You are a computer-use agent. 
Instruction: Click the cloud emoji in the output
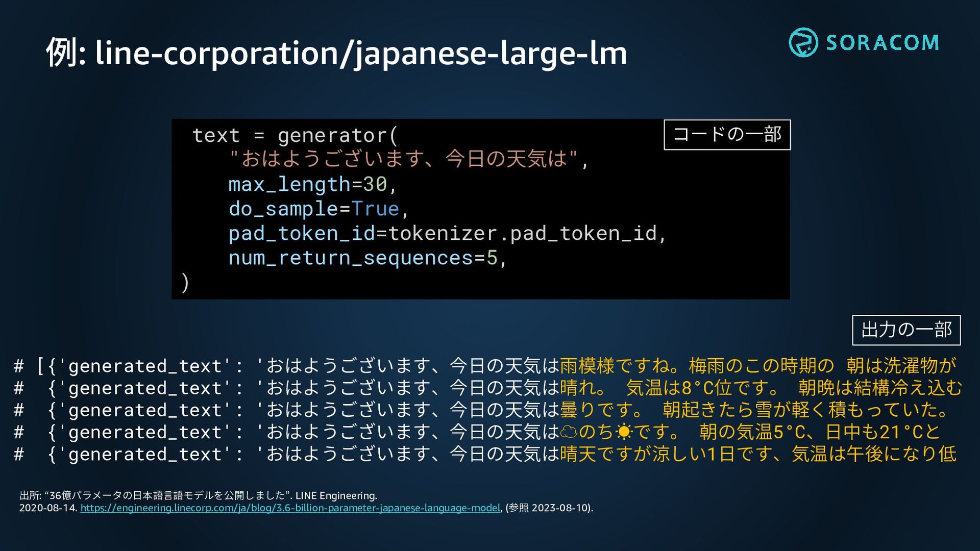pos(569,433)
